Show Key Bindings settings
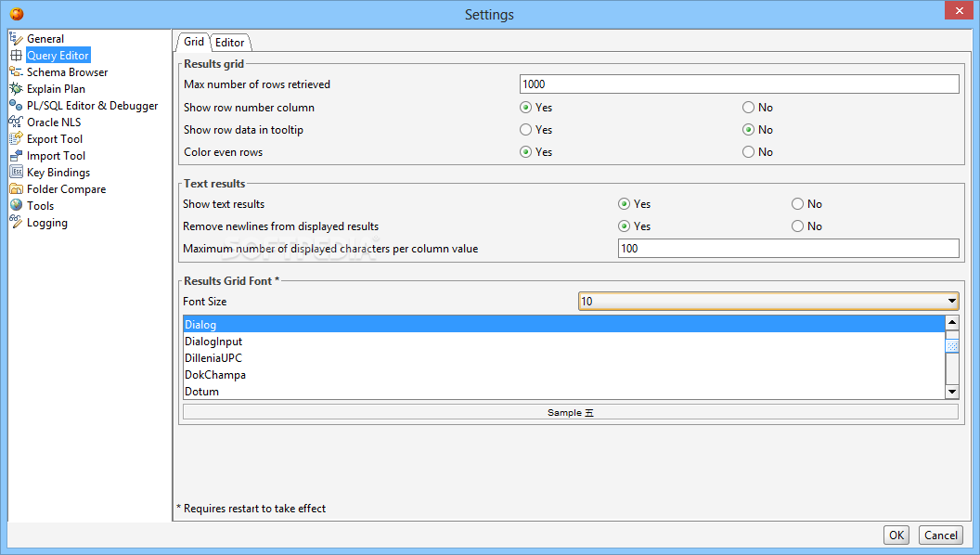Image resolution: width=980 pixels, height=555 pixels. [x=58, y=172]
